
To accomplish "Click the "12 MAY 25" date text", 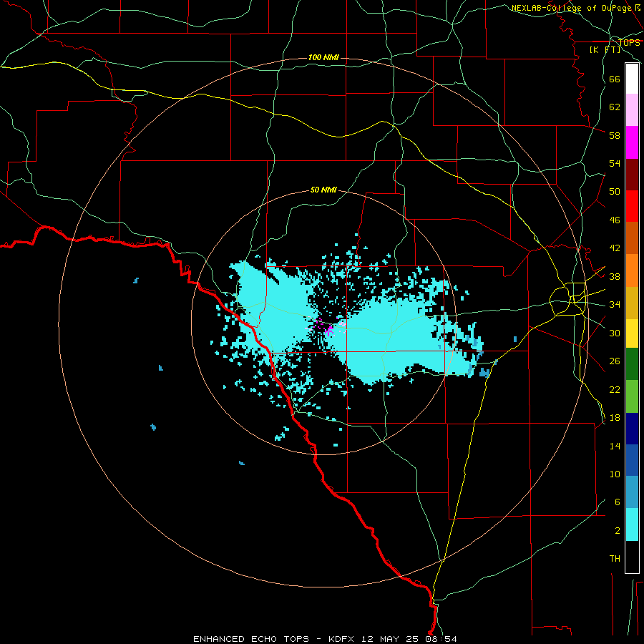I will (x=390, y=639).
